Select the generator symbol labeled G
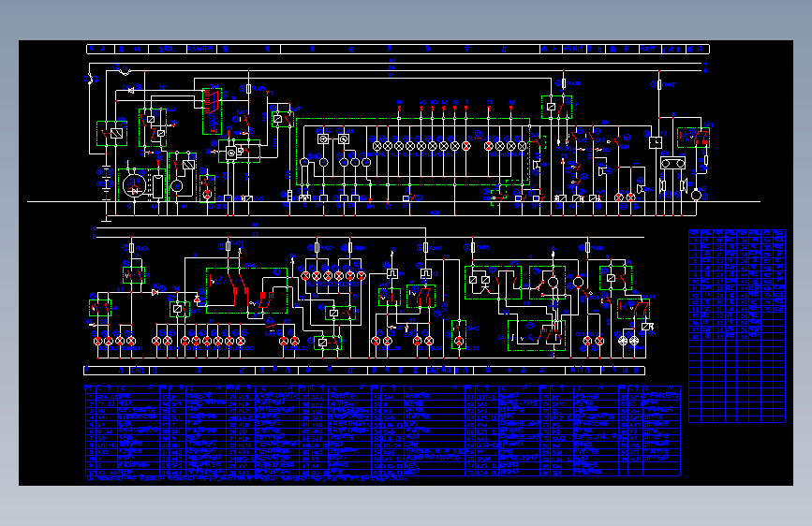Screen dimensions: 812x526 coord(134,185)
